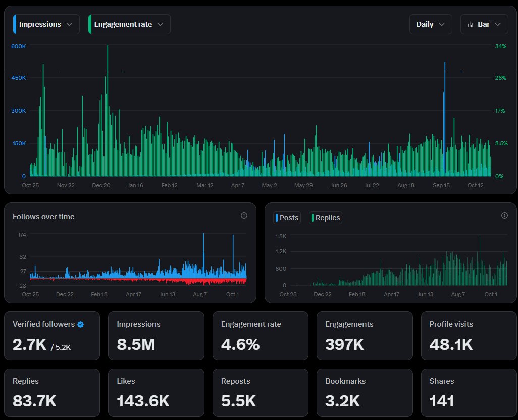Image resolution: width=518 pixels, height=420 pixels.
Task: Click the chevron next to Engagement rate label
Action: [160, 24]
